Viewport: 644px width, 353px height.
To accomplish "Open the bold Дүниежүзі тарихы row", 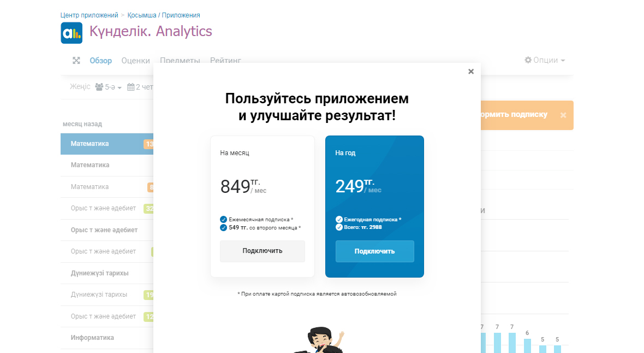I will point(107,273).
